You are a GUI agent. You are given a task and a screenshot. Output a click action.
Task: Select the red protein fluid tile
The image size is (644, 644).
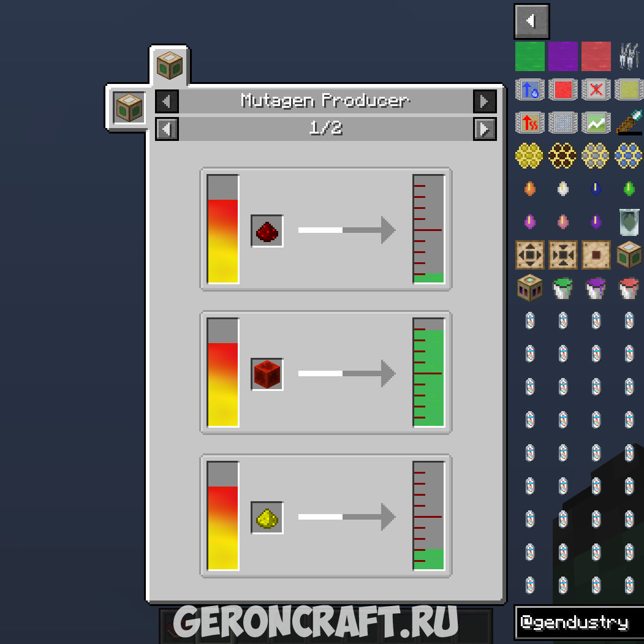coord(596,56)
